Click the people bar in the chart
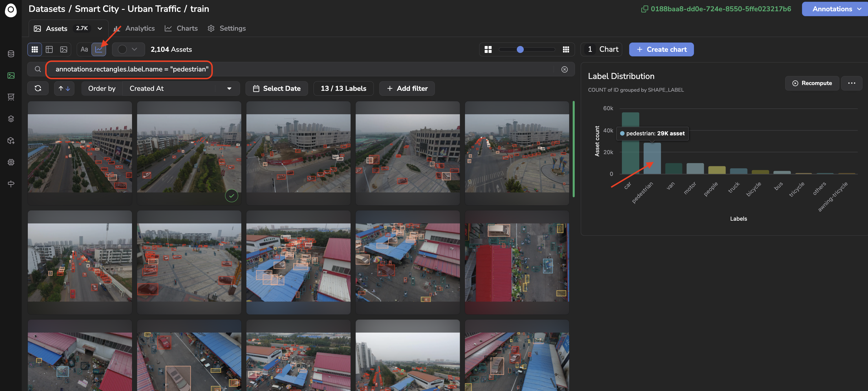This screenshot has height=391, width=868. tap(717, 170)
